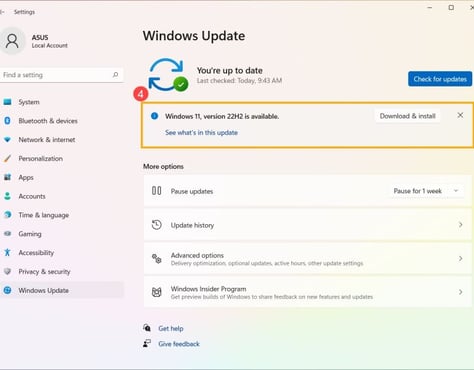Click the Bluetooth & devices icon
The width and height of the screenshot is (474, 370).
[7, 121]
